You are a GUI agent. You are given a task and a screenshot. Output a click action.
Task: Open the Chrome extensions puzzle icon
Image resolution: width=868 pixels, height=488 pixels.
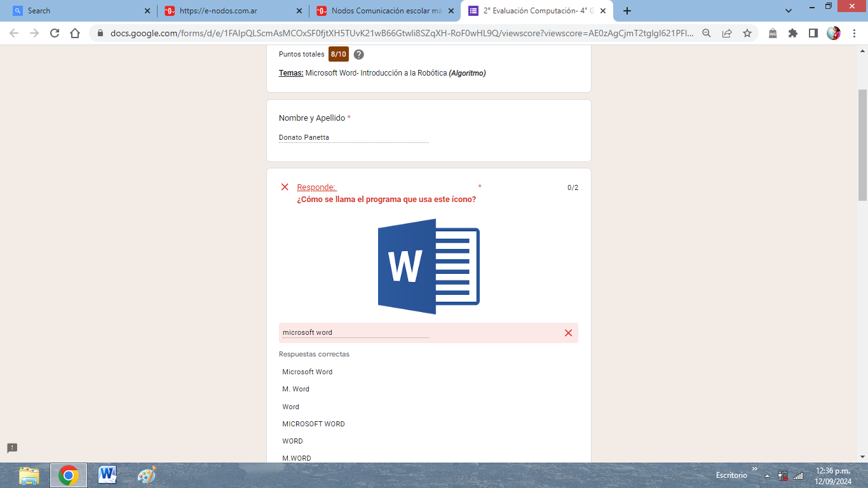(792, 34)
